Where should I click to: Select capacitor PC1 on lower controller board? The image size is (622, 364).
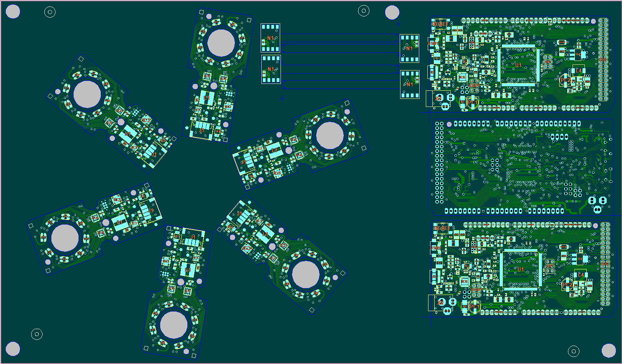(474, 307)
